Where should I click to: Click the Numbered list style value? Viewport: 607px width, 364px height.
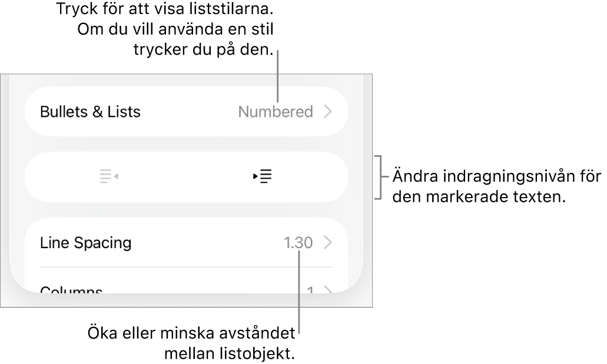275,112
